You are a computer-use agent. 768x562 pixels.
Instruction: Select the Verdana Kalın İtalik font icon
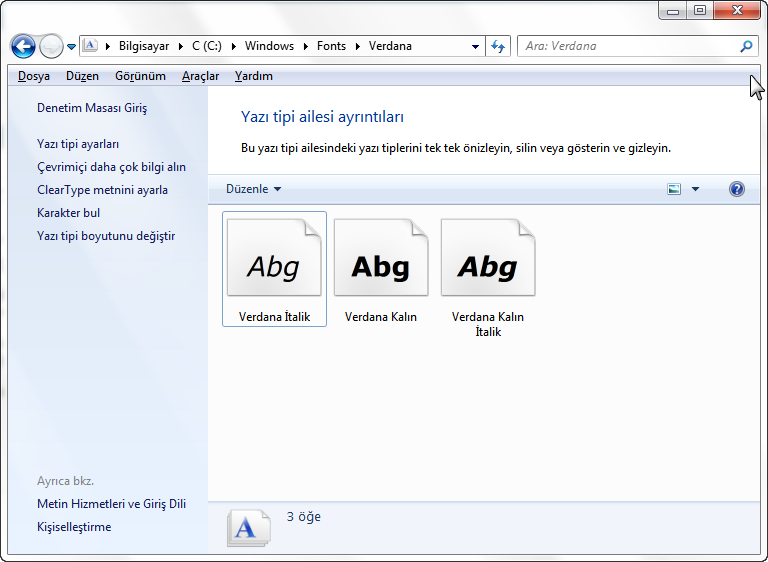(488, 257)
